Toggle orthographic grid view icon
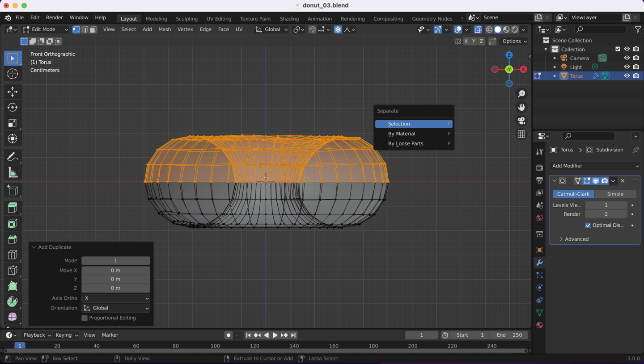 point(521,134)
